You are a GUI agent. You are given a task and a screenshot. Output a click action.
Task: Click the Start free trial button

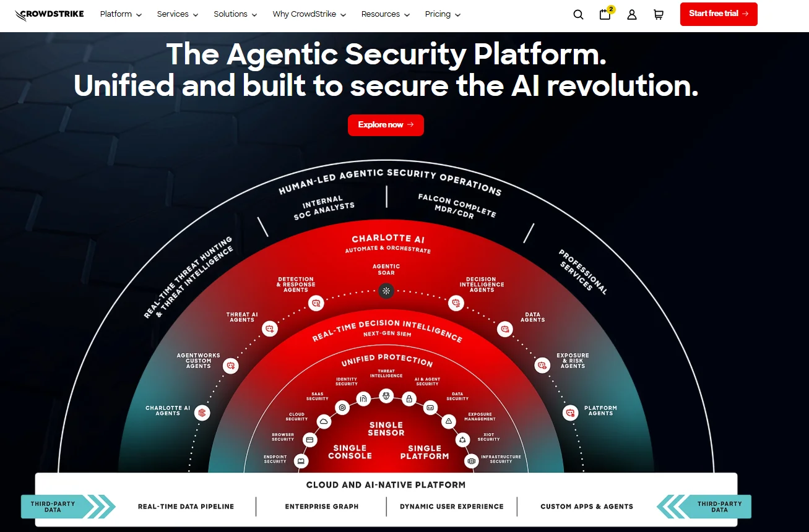[x=719, y=14]
